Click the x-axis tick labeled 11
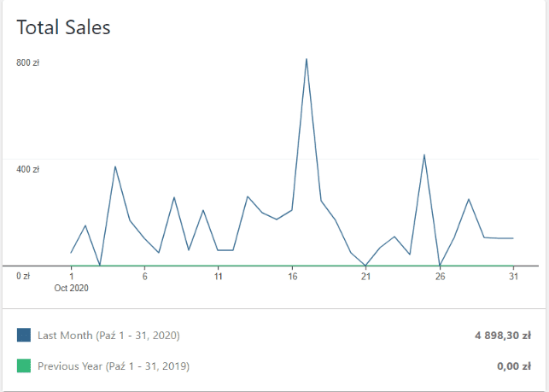 219,276
